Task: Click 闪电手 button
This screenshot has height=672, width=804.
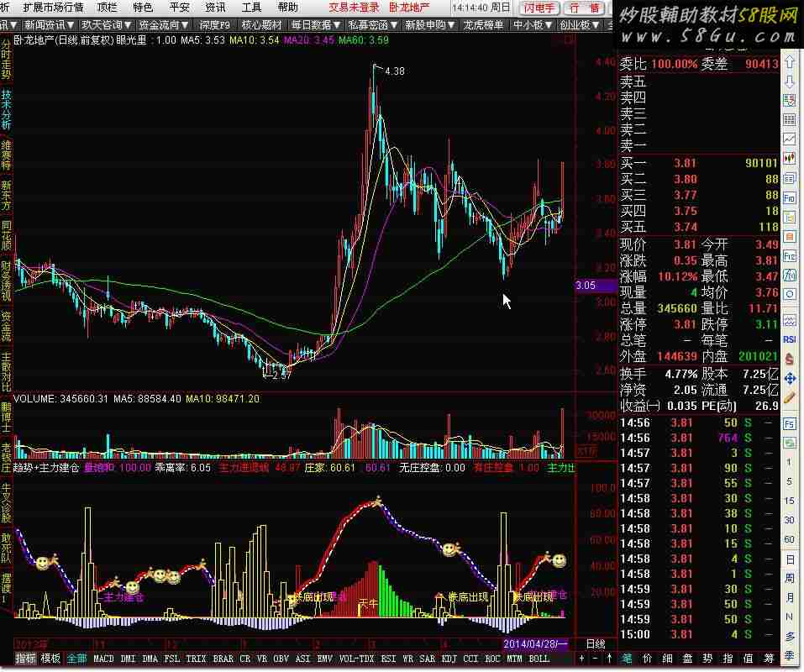Action: 539,8
